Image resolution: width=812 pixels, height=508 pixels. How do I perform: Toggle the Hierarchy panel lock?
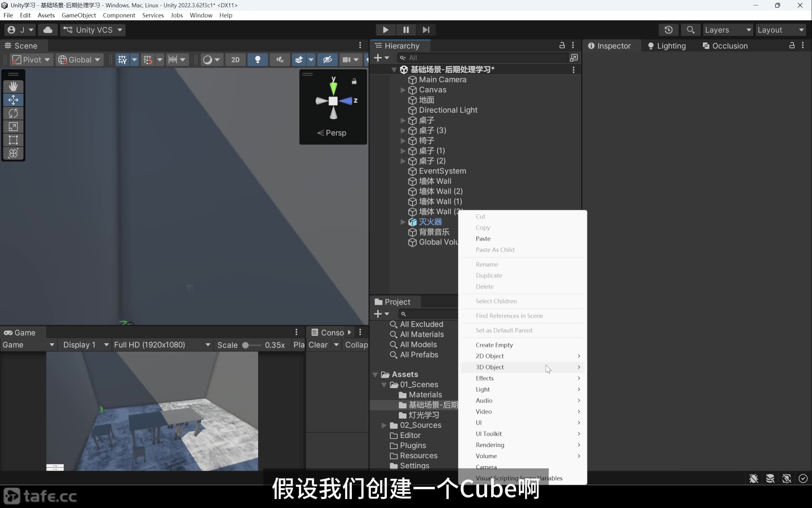[562, 45]
